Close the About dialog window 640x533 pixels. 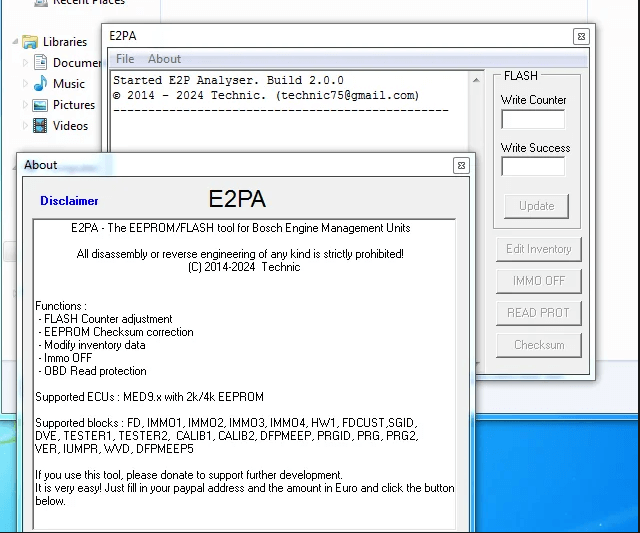(x=461, y=165)
